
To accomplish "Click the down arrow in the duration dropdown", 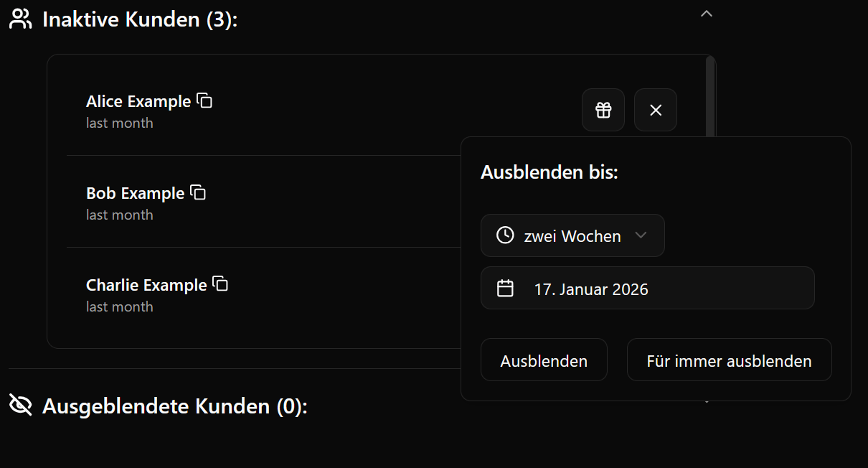I will point(641,235).
